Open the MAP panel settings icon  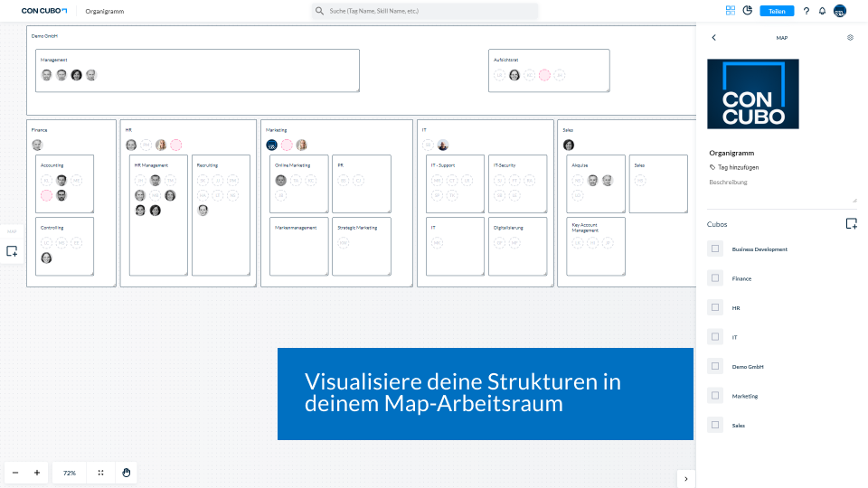tap(850, 38)
